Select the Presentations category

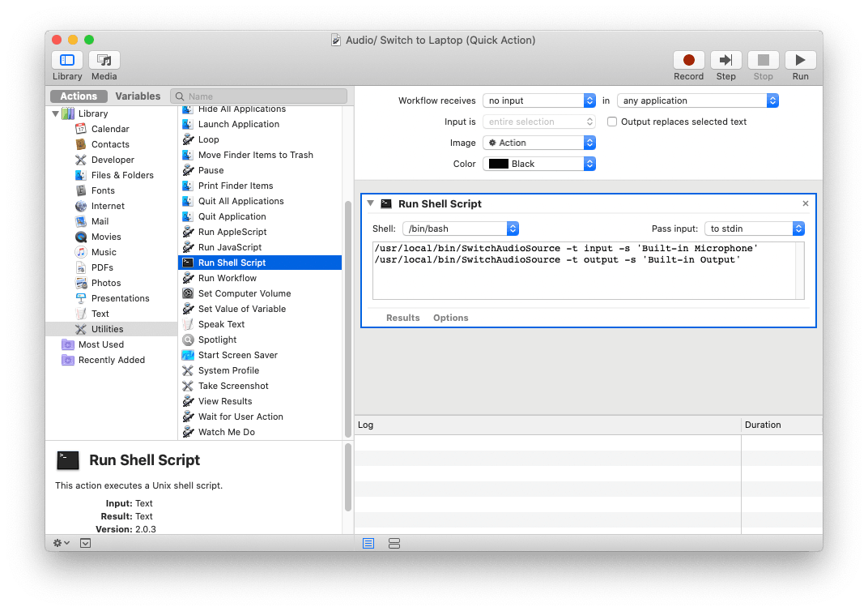coord(120,298)
